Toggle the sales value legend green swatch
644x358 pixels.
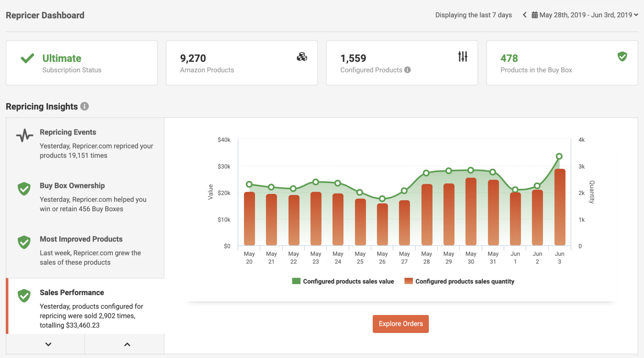[296, 281]
